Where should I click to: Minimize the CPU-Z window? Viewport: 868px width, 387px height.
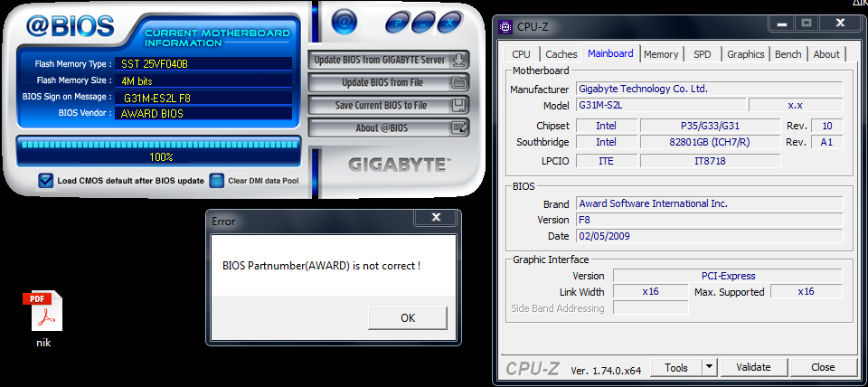pyautogui.click(x=781, y=24)
